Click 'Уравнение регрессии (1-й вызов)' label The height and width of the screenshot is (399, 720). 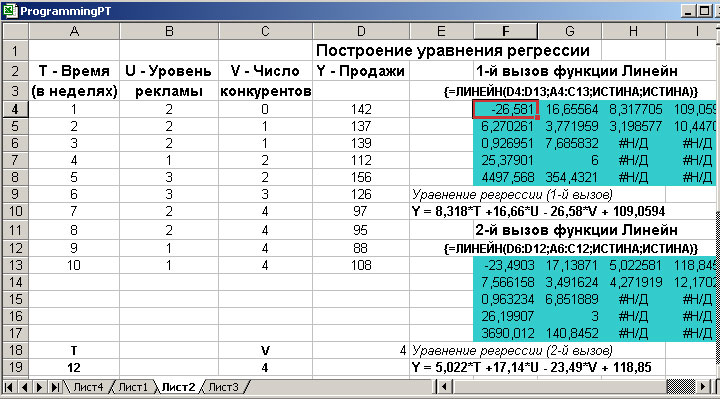click(x=512, y=195)
